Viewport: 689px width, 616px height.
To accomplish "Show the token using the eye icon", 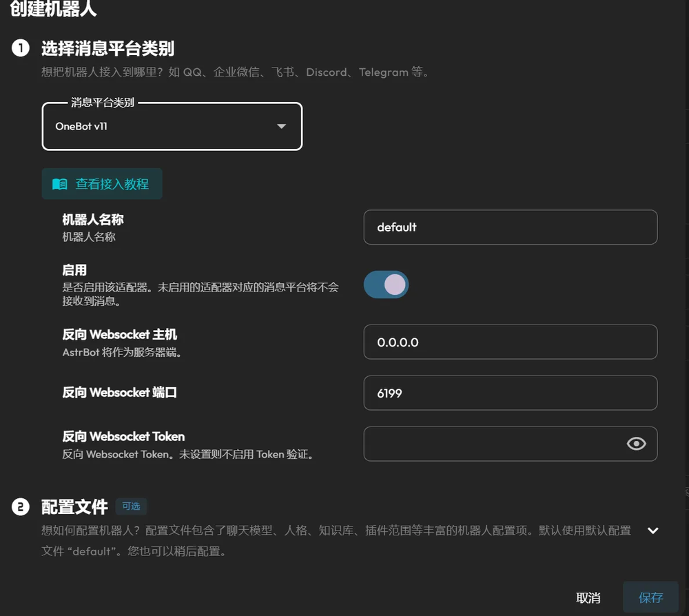I will pyautogui.click(x=636, y=444).
